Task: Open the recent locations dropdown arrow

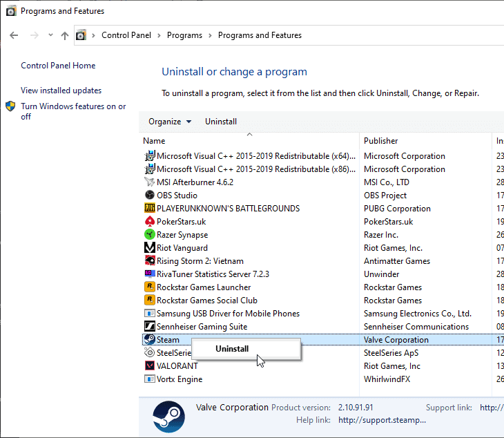Action: coord(50,35)
